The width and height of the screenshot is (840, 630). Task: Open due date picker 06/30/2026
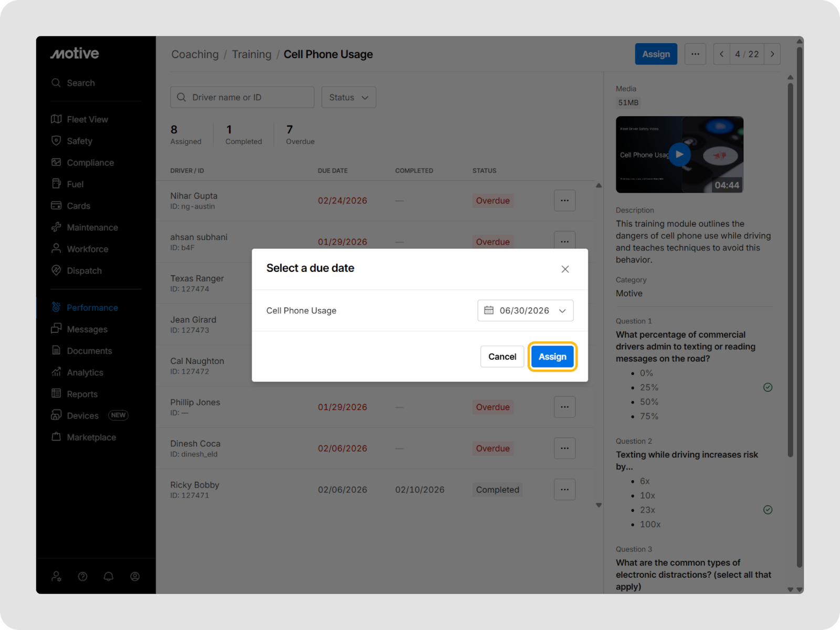(526, 310)
